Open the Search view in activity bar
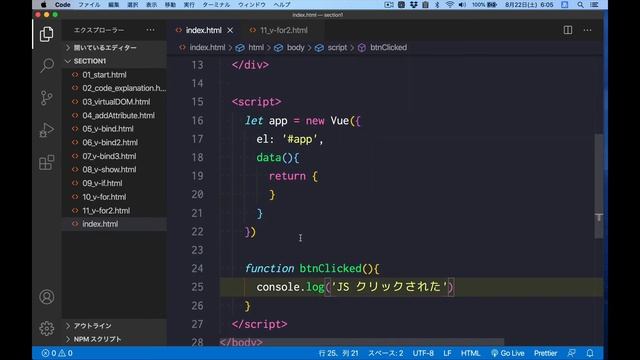640x360 pixels. click(47, 65)
